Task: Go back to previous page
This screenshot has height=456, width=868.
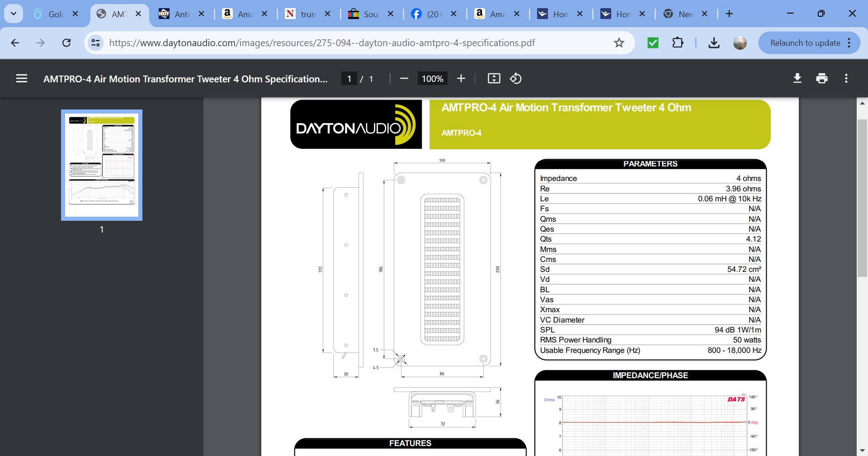Action: pyautogui.click(x=15, y=43)
